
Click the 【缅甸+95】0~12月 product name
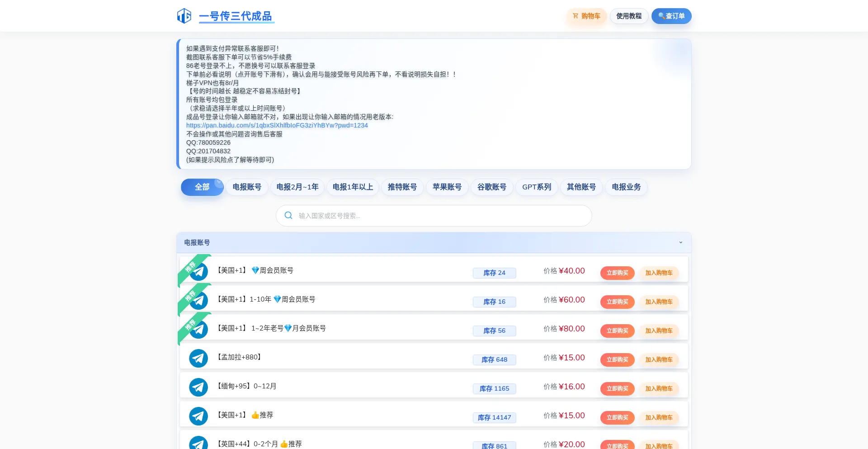246,386
